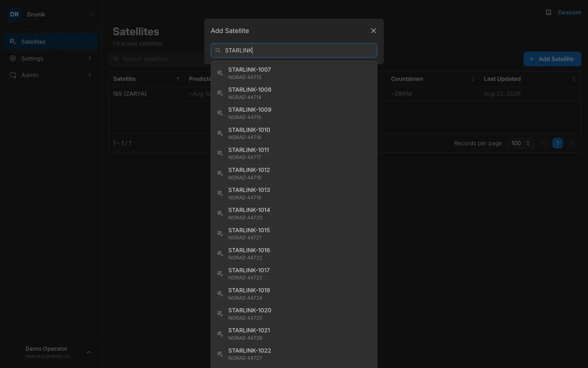Screen dimensions: 588x368
Task: Click the magnifier icon in satellites table search
Action: coord(116,59)
